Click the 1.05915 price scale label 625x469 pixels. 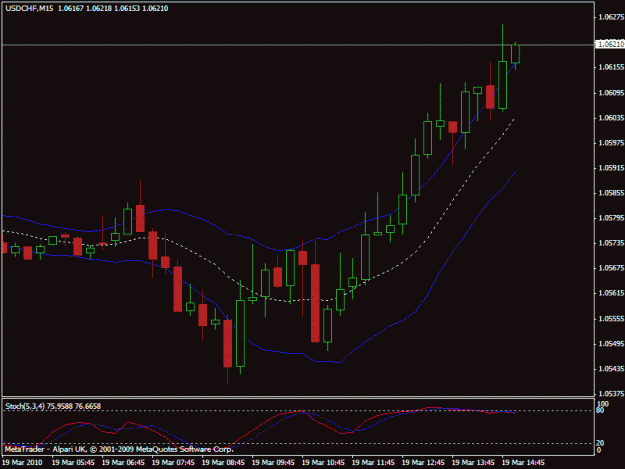click(611, 168)
